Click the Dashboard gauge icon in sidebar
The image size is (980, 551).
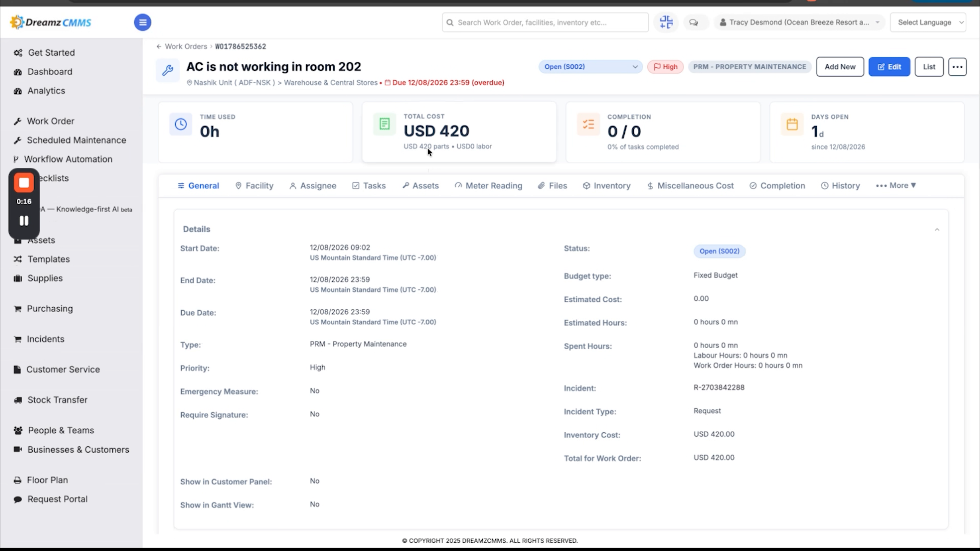[x=18, y=72]
